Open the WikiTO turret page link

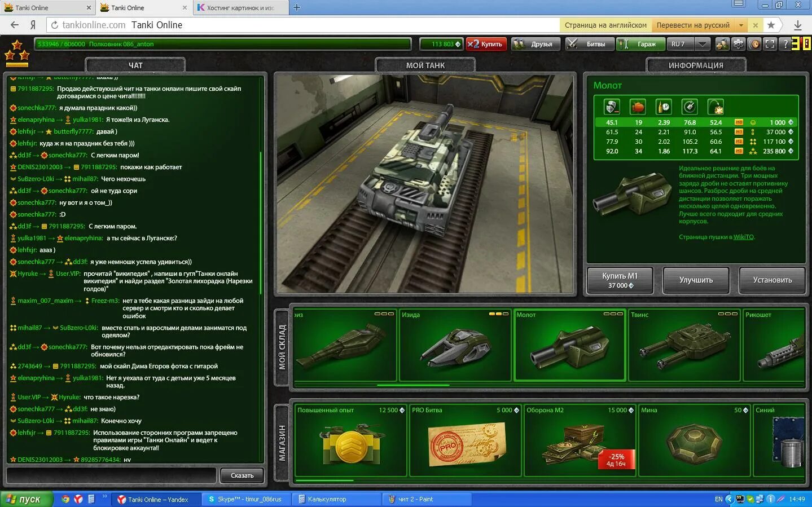[x=743, y=237]
